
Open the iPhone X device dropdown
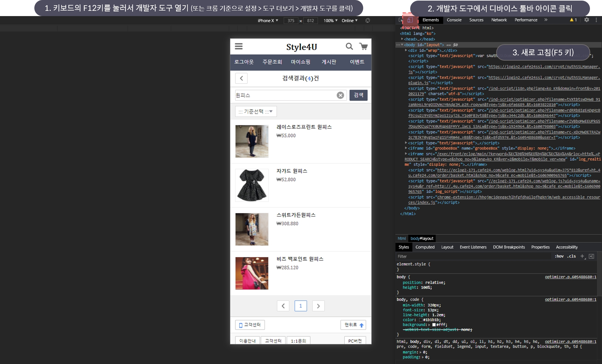pos(268,20)
